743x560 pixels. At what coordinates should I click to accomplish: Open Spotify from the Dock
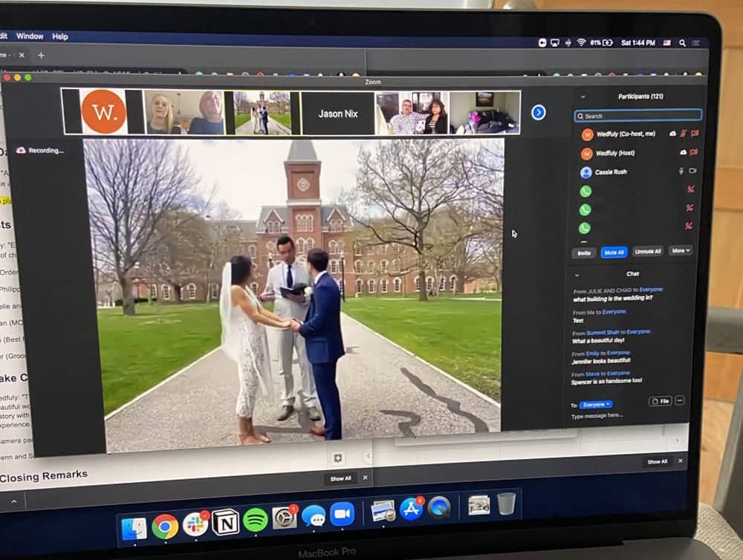256,520
